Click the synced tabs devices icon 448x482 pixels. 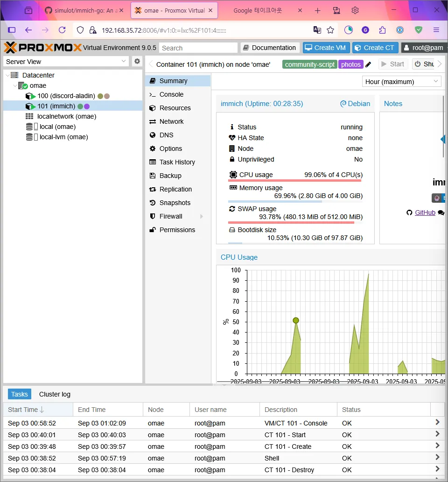(x=336, y=10)
